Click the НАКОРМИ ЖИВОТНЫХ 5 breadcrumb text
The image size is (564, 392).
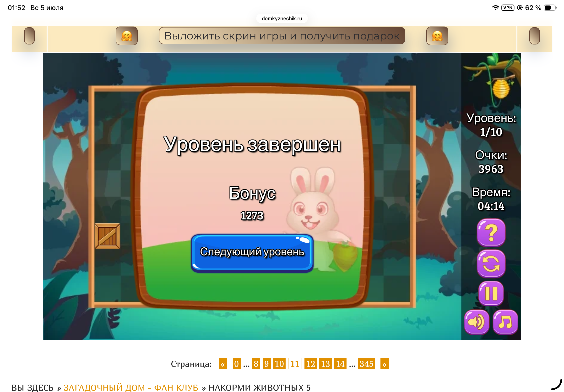click(259, 388)
